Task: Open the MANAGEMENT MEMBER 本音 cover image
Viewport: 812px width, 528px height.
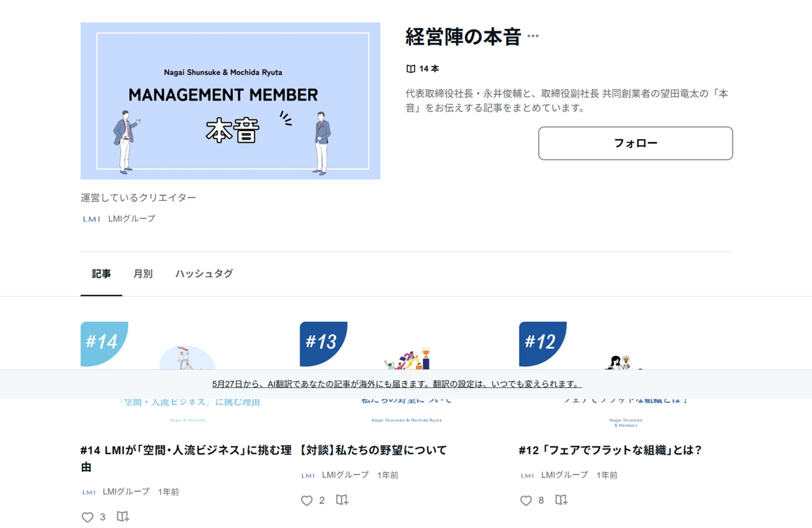Action: click(231, 101)
